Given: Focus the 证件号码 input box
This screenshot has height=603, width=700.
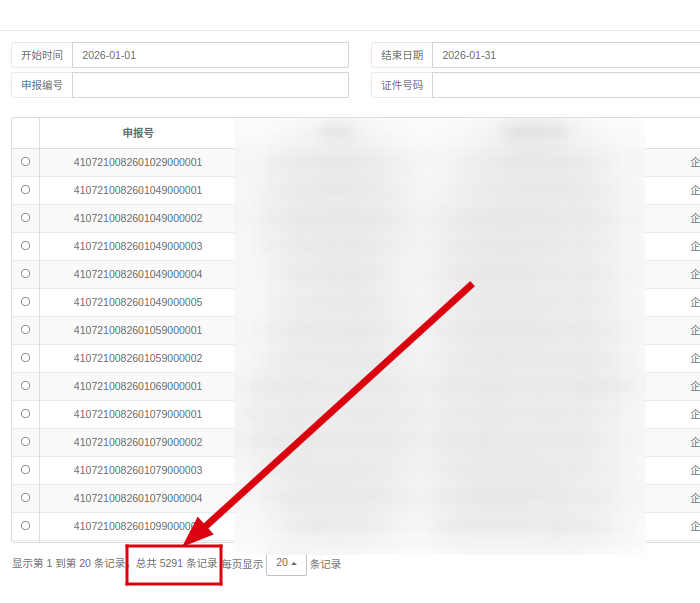Looking at the screenshot, I should [x=565, y=85].
